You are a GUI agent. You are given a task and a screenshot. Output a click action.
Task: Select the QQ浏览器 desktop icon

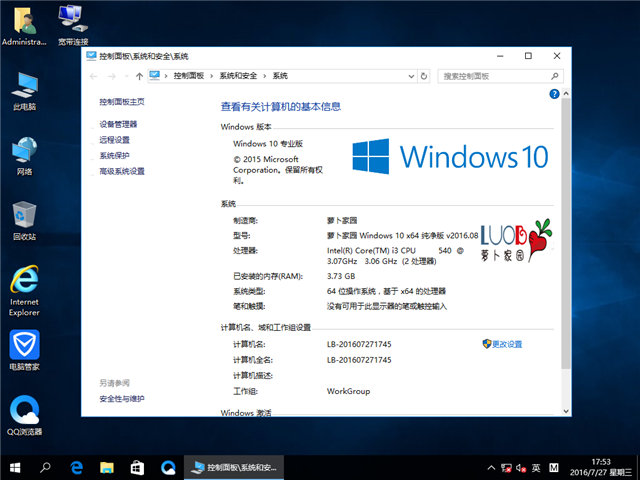click(24, 415)
